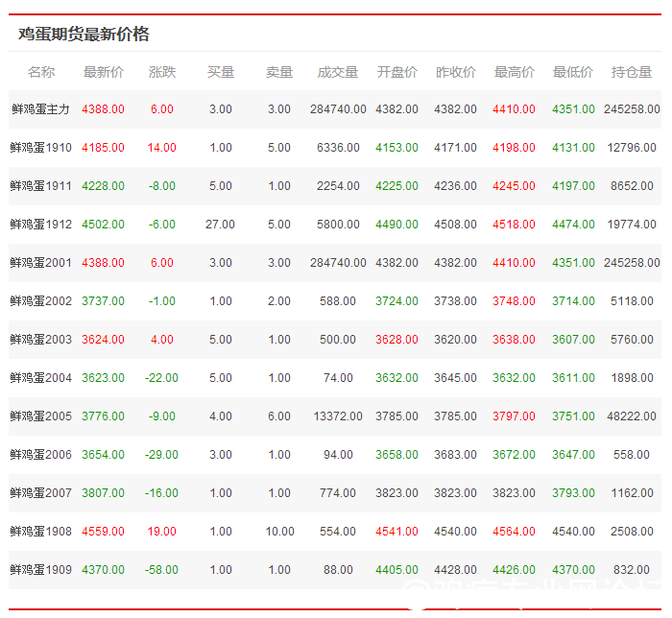Click opening price 3628.00 for 鲜鸡蛋2003
Viewport: 672px width, 618px height.
[396, 340]
